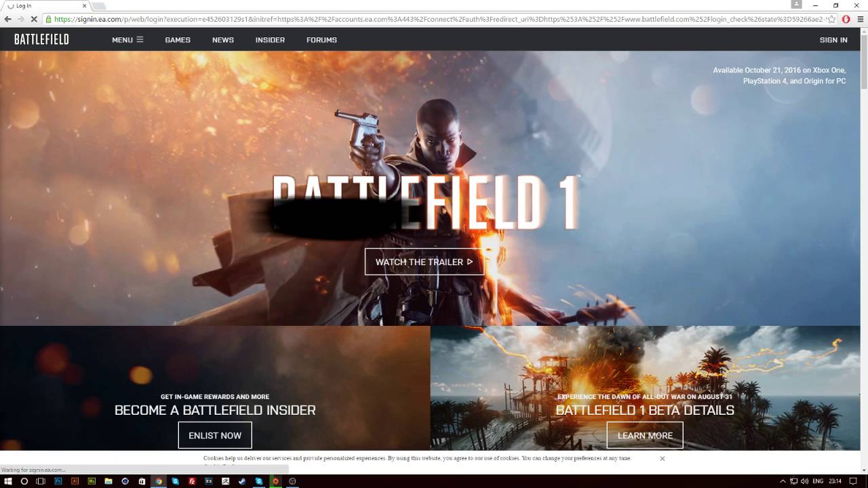
Task: Select the Log In browser tab
Action: (x=46, y=6)
